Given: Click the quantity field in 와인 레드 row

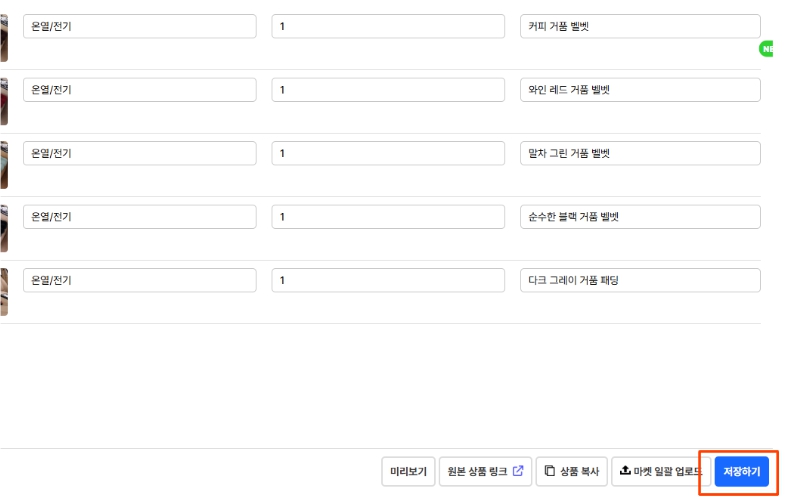Looking at the screenshot, I should coord(388,90).
